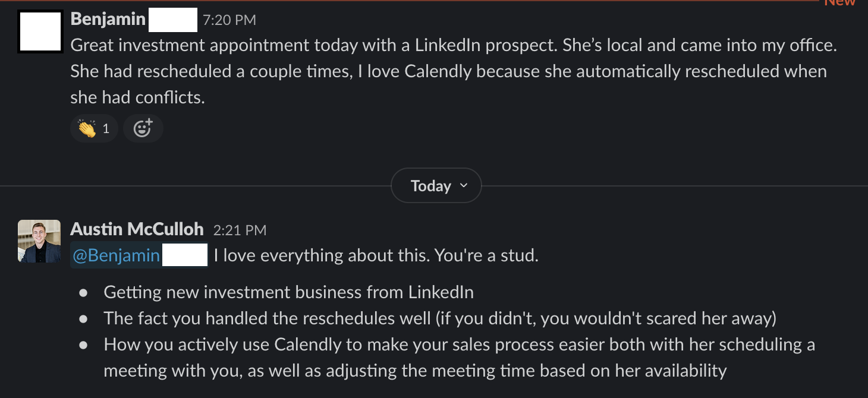Click the reaction count next to clap emoji
This screenshot has width=868, height=398.
tap(106, 128)
